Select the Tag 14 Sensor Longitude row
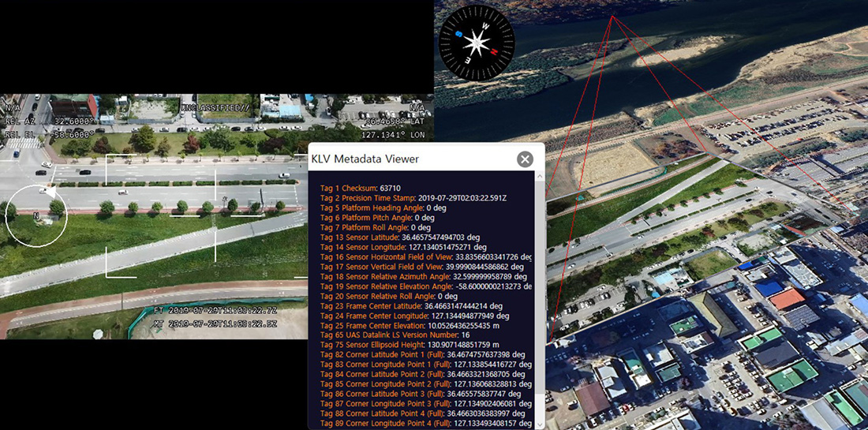The height and width of the screenshot is (430, 868). pyautogui.click(x=404, y=247)
